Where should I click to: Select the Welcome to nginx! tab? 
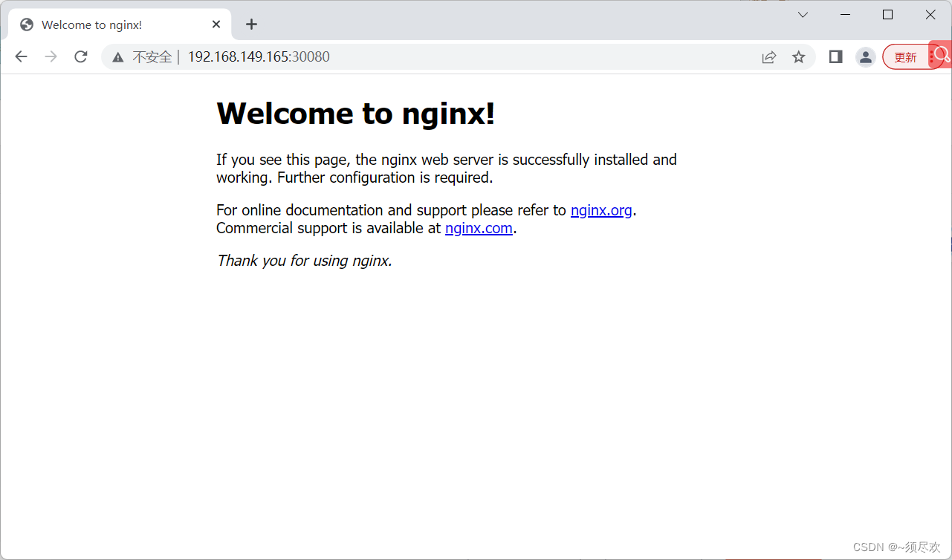click(120, 25)
